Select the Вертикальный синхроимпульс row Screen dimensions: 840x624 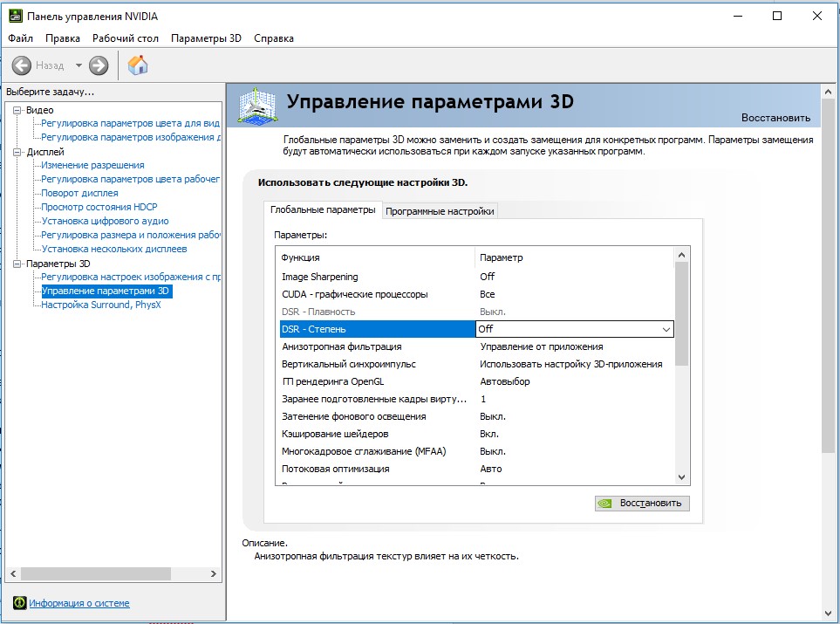476,364
